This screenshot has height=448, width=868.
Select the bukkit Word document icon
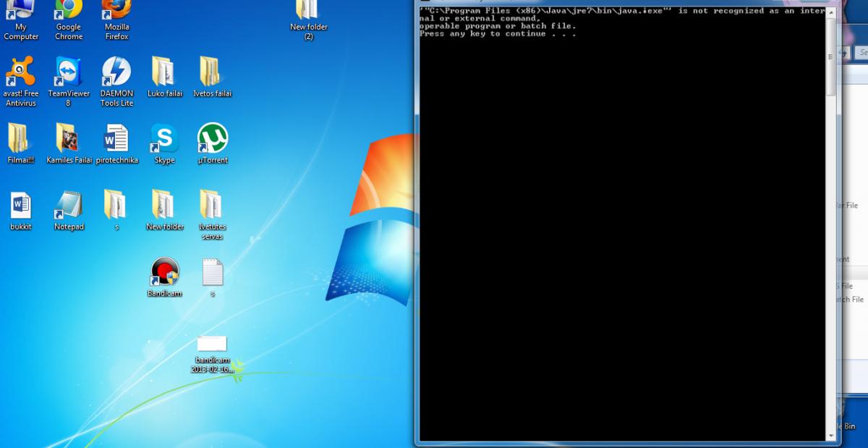click(x=20, y=206)
